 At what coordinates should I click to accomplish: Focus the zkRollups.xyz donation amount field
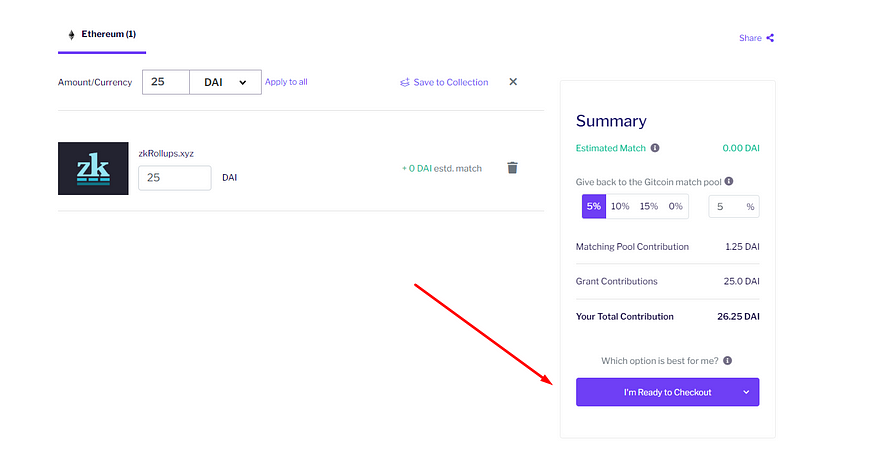(x=175, y=178)
